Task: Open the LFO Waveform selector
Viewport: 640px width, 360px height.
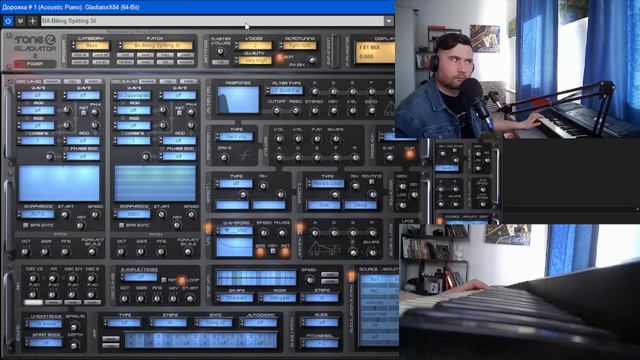Action: (x=236, y=231)
